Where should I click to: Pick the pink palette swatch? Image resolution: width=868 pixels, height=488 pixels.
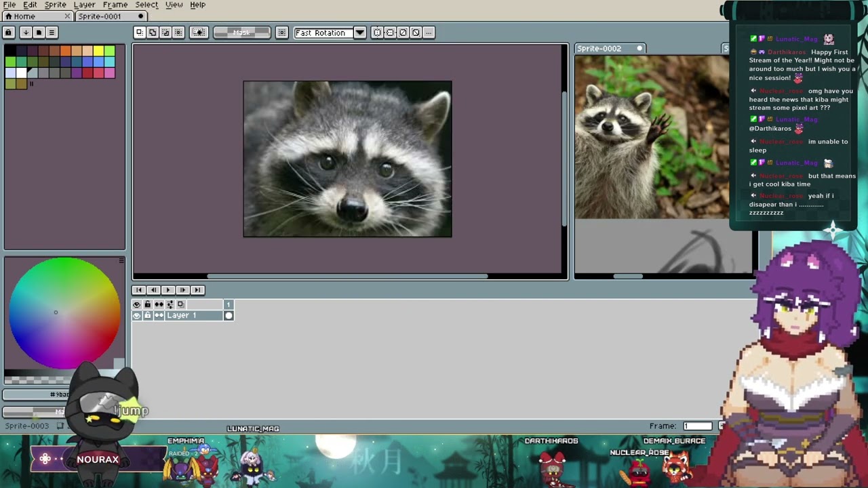click(x=110, y=73)
